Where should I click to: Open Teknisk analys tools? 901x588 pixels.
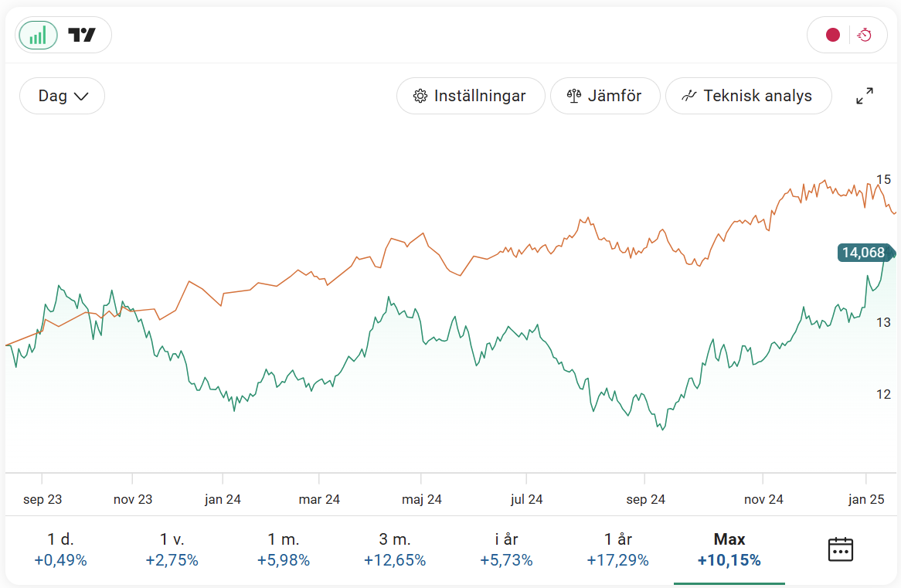(x=748, y=96)
